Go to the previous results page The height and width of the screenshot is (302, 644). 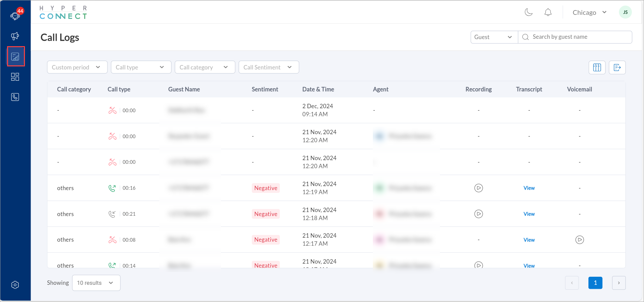pos(572,283)
